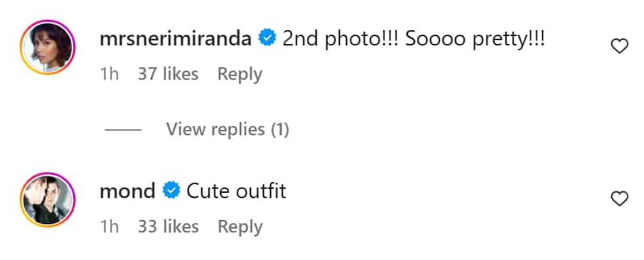Show who gave 33 likes
Viewport: 644px width, 260px height.
168,227
